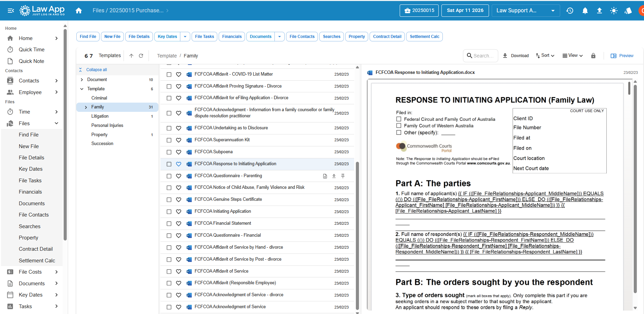Expand the Document tree node
The width and height of the screenshot is (644, 314).
pyautogui.click(x=82, y=80)
